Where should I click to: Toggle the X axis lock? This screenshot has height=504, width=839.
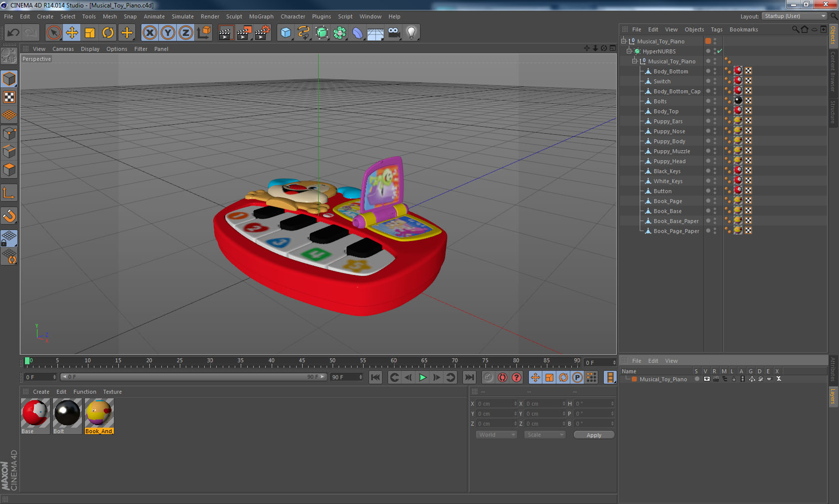pos(150,33)
